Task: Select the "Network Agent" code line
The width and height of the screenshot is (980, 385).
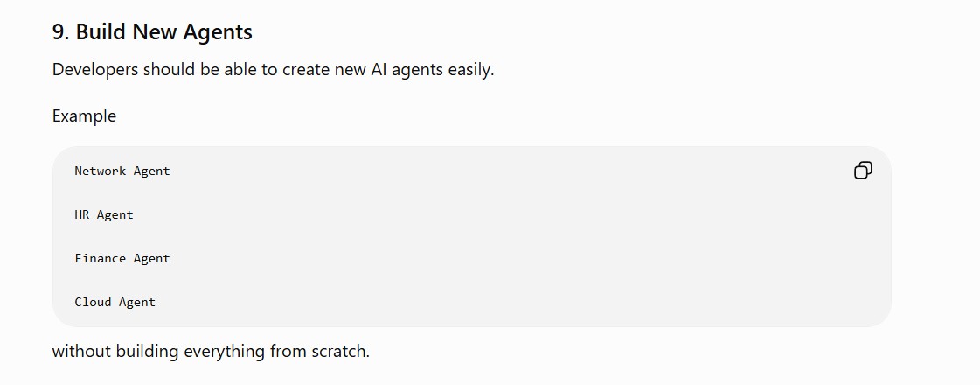Action: click(122, 171)
